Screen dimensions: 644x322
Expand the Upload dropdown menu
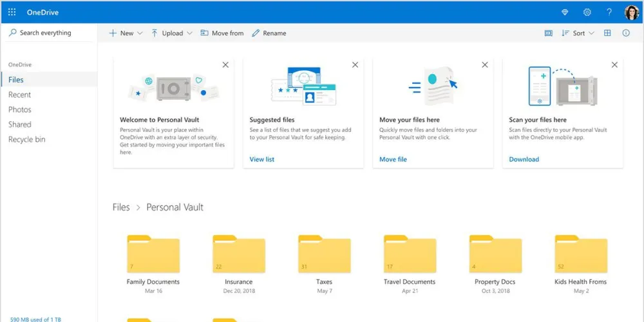[x=172, y=33]
